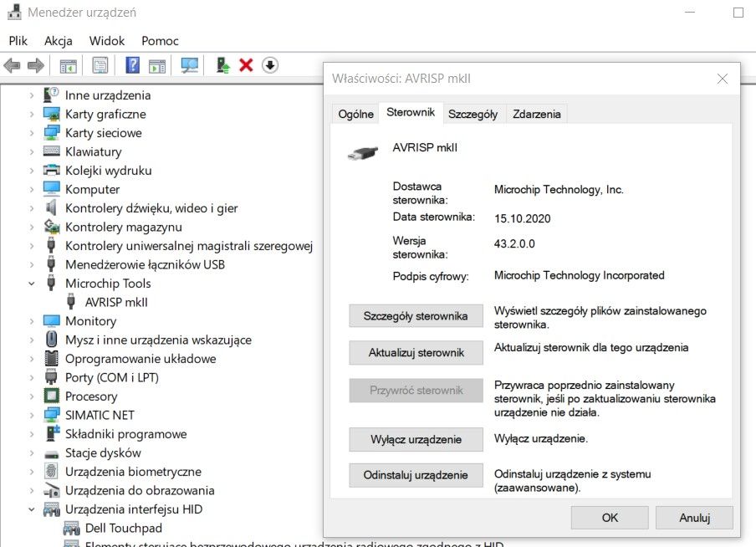Select the Sterownik tab
This screenshot has height=547, width=756.
[x=411, y=113]
